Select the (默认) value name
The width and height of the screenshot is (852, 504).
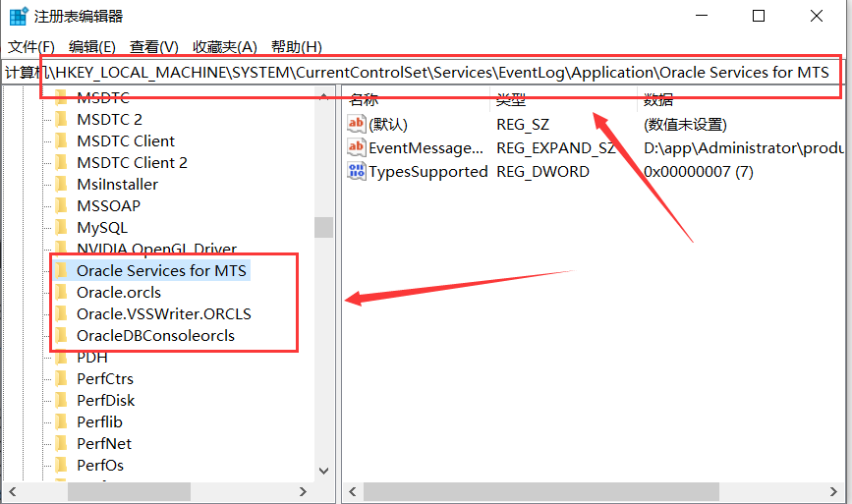coord(388,125)
